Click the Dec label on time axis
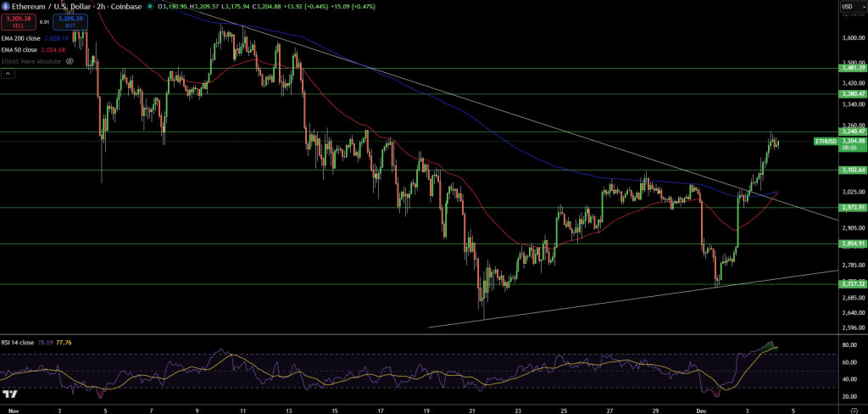The height and width of the screenshot is (414, 868). (x=703, y=410)
